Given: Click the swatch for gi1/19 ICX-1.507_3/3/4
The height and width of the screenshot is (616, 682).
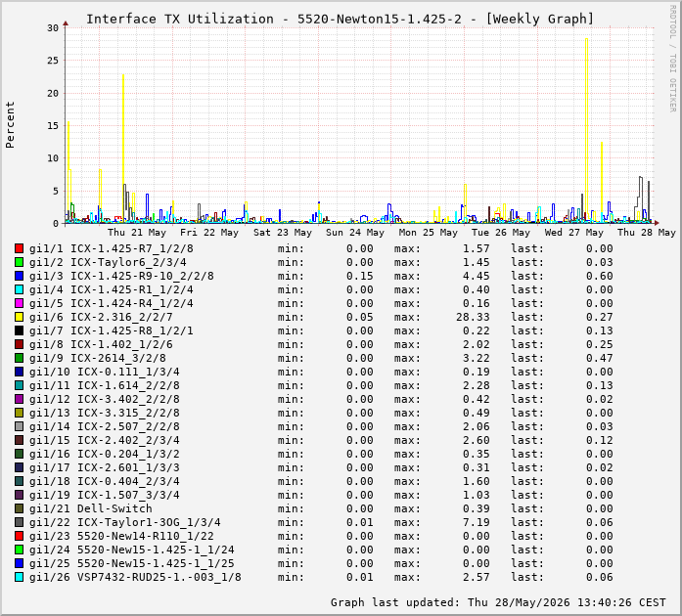Looking at the screenshot, I should (x=19, y=495).
